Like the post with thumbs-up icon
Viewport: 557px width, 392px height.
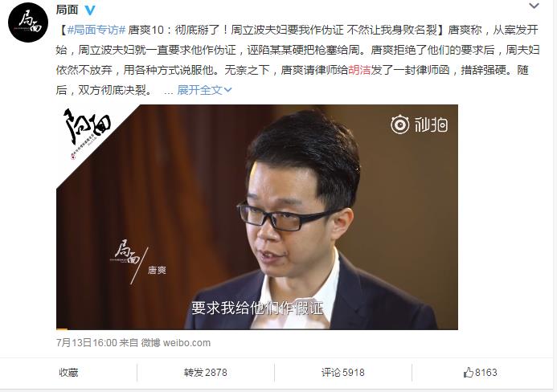click(469, 372)
